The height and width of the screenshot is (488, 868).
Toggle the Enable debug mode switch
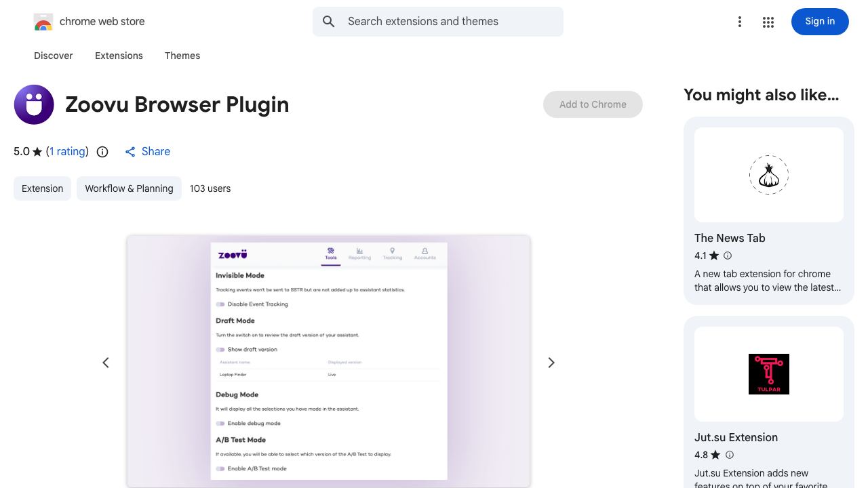coord(220,424)
